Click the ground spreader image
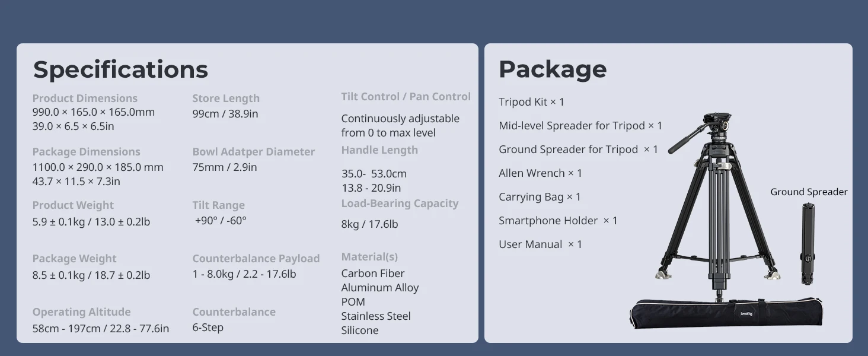The width and height of the screenshot is (868, 356). tap(807, 244)
